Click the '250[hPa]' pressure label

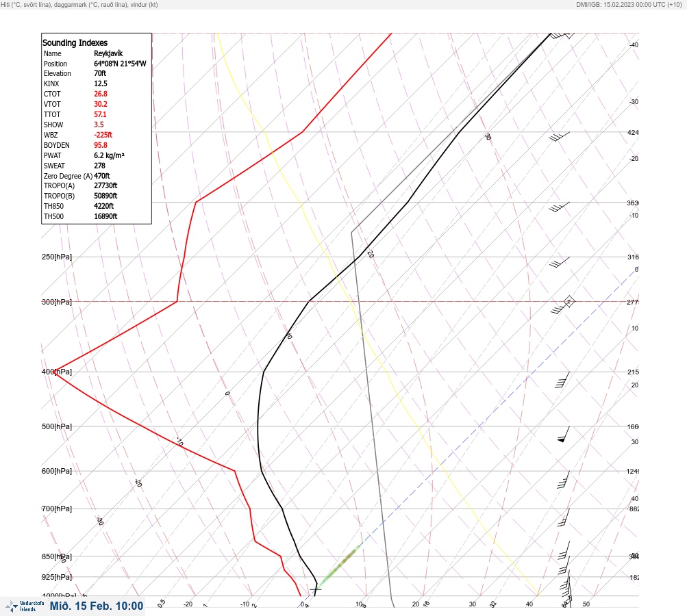pyautogui.click(x=57, y=257)
